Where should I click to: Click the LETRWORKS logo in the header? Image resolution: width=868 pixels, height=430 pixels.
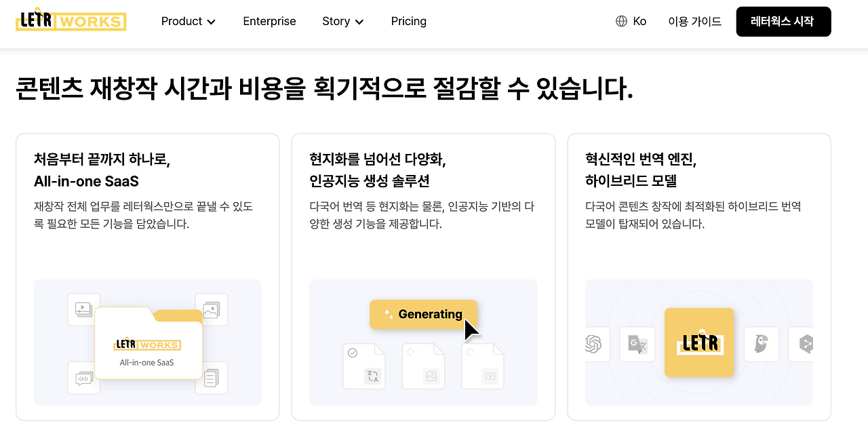(x=71, y=21)
